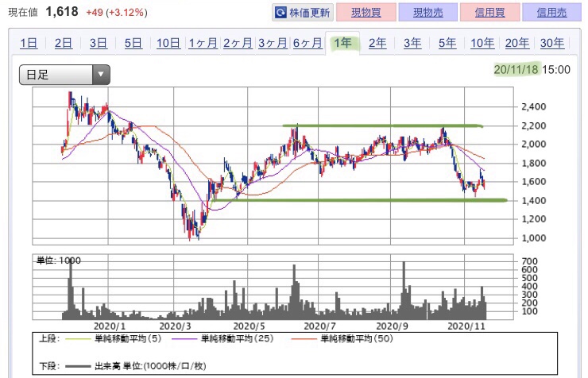Select the active 1年 period tab
Image resolution: width=588 pixels, height=378 pixels.
click(x=342, y=43)
